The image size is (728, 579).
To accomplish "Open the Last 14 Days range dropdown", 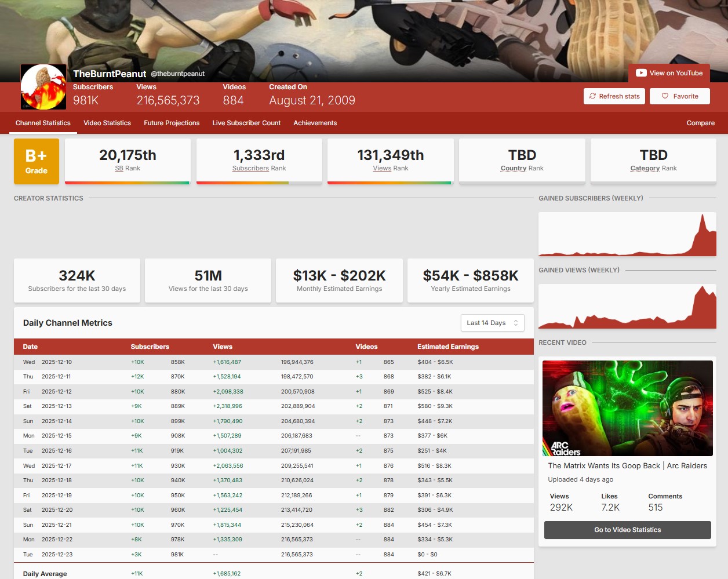I will coord(492,323).
